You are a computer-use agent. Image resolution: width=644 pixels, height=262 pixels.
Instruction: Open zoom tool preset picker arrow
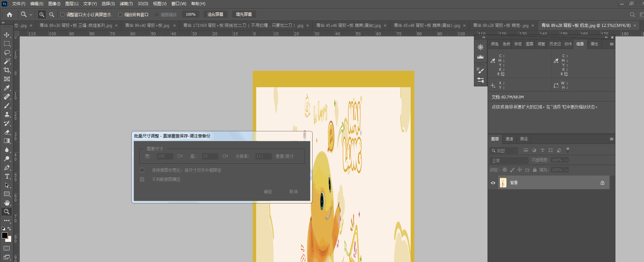[31, 15]
